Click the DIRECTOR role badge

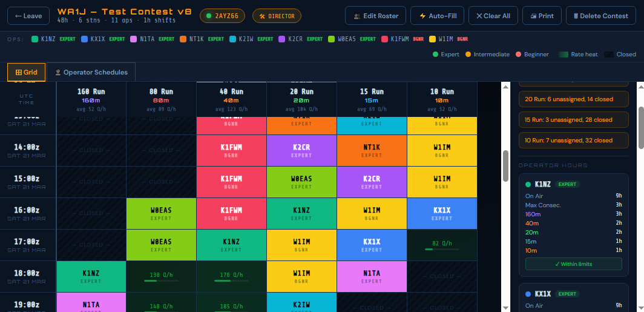click(x=277, y=16)
